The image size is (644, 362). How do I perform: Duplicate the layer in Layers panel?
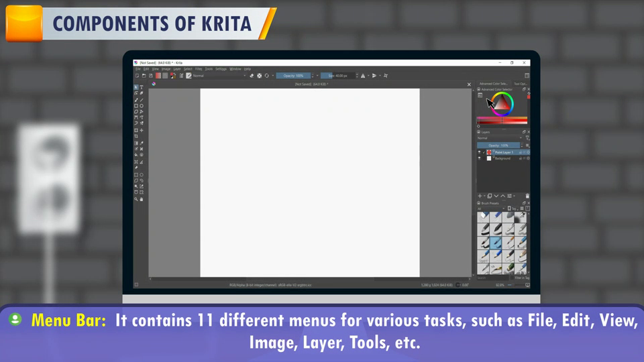pos(490,196)
